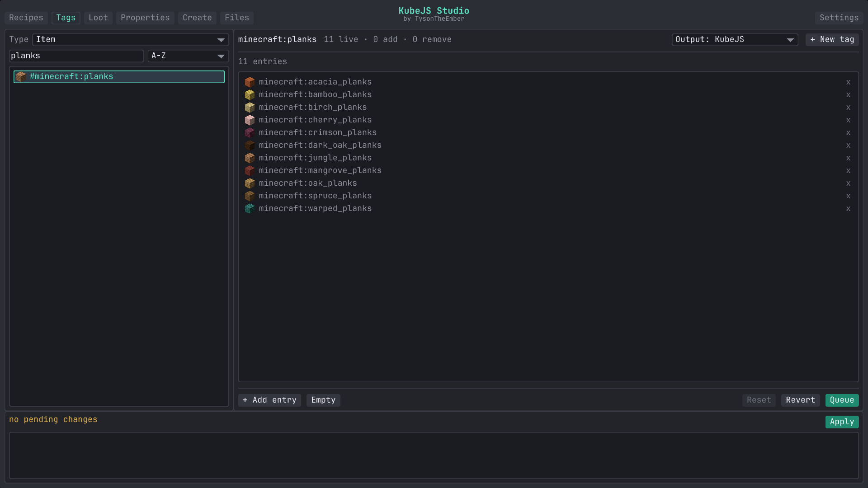Select the minecraft:dark_oak_planks entry text
Image resolution: width=868 pixels, height=488 pixels.
320,145
